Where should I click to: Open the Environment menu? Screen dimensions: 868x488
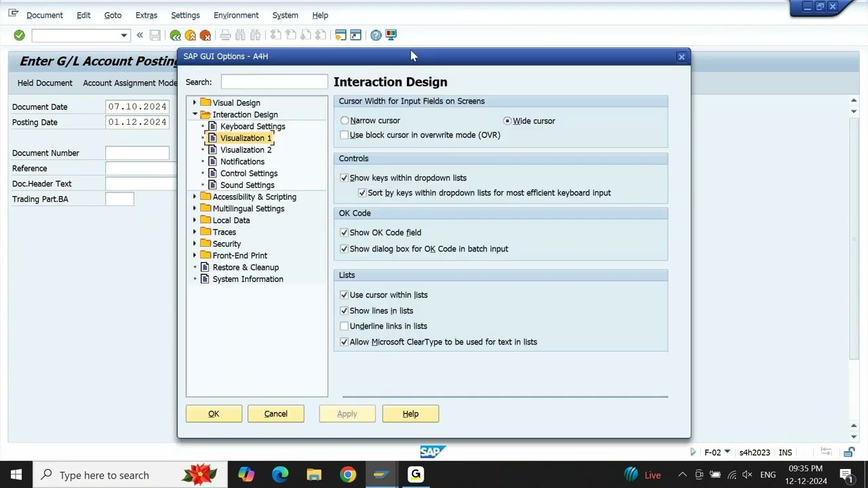[x=236, y=15]
